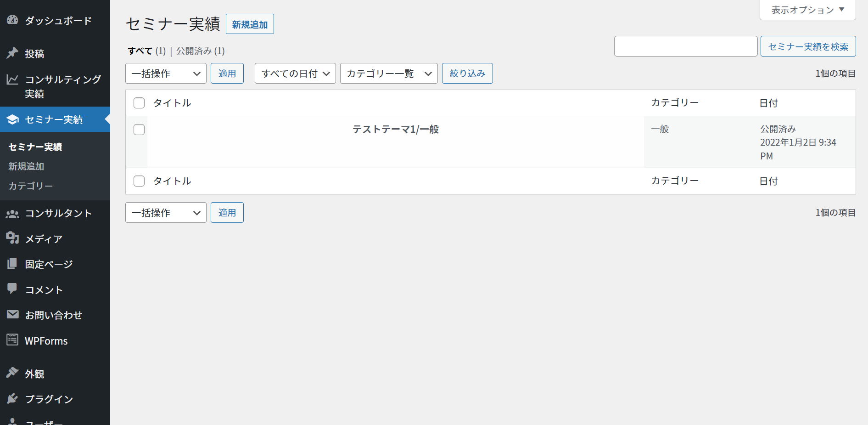Open the カテゴリー一覧 category dropdown
This screenshot has height=425, width=868.
[389, 73]
